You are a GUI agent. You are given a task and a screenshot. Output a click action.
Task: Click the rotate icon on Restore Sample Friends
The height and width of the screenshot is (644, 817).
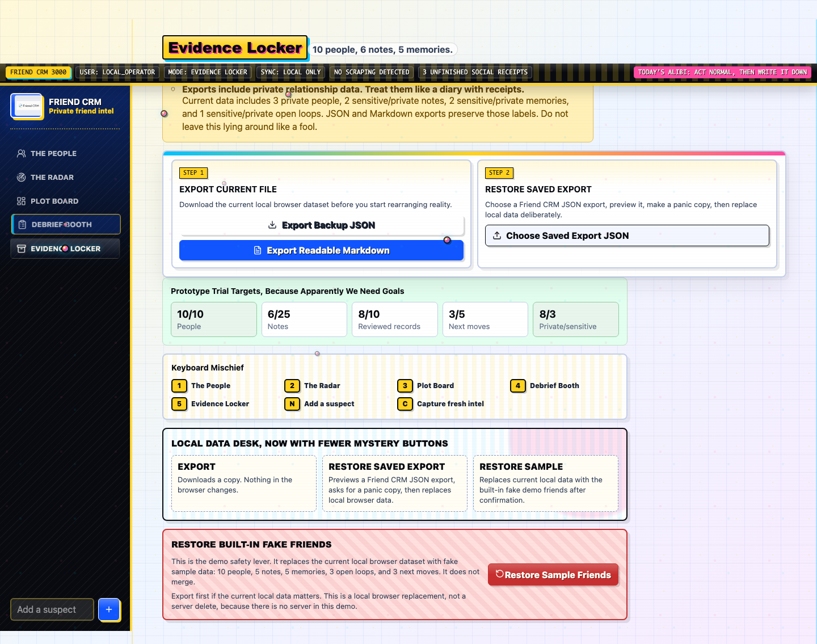(499, 574)
